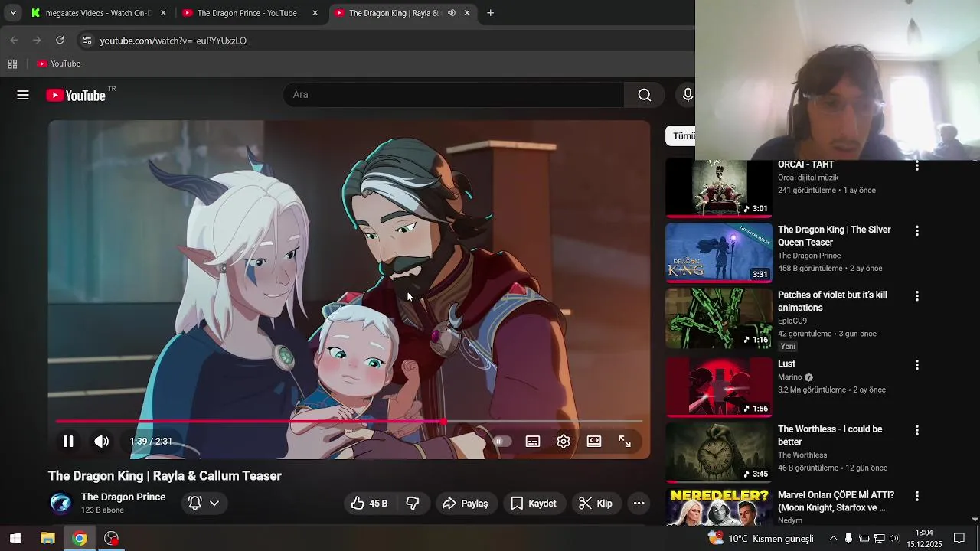
Task: Click the Paylaş share button
Action: coord(465,504)
